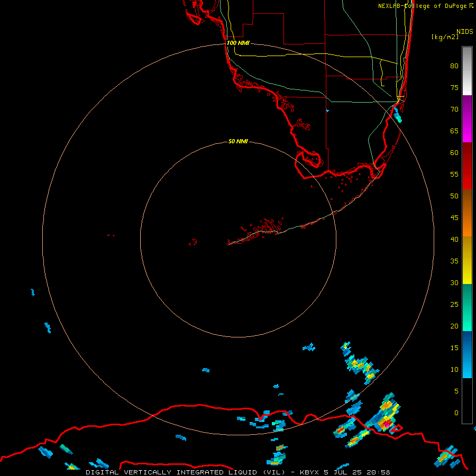Click the "KBYX" radar site identifier

pos(309,472)
